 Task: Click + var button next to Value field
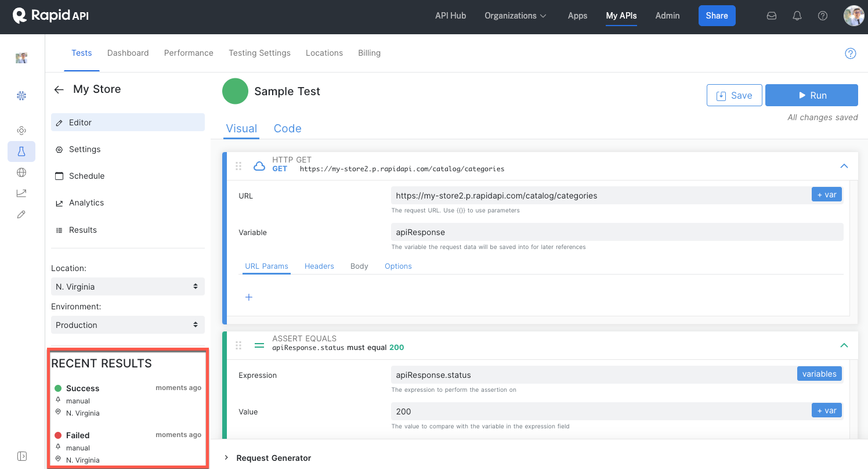coord(827,410)
